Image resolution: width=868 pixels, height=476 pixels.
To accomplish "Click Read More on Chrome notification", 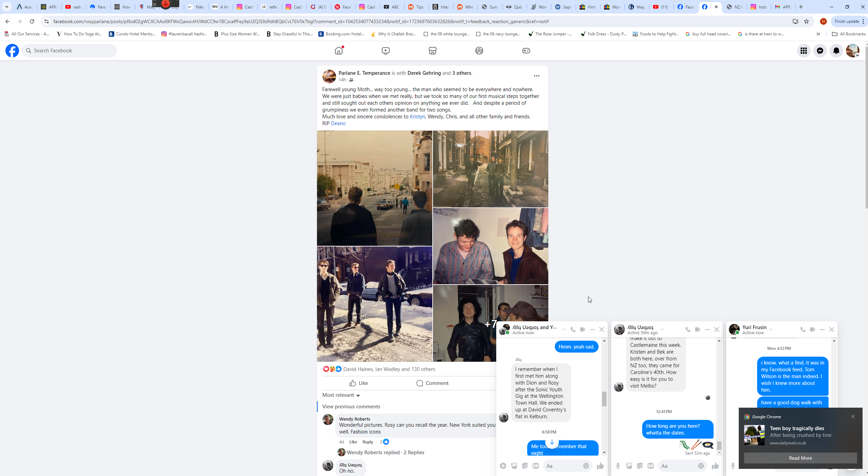I will (800, 458).
